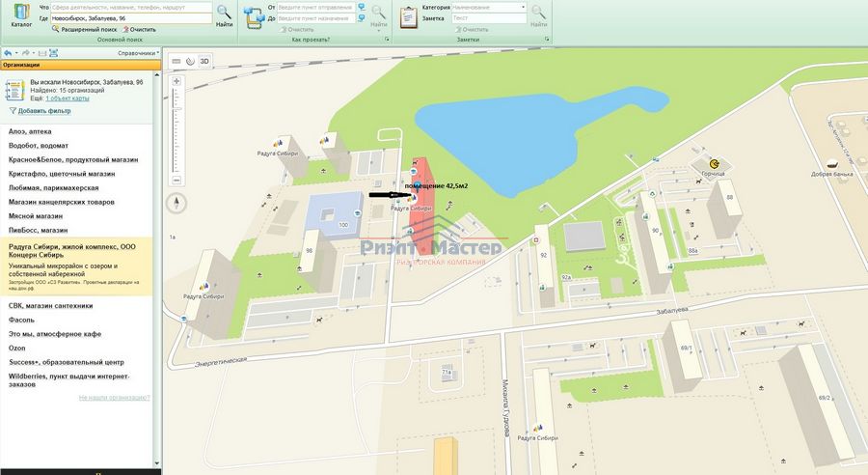Click building 88 on the map
868x475 pixels.
723,208
